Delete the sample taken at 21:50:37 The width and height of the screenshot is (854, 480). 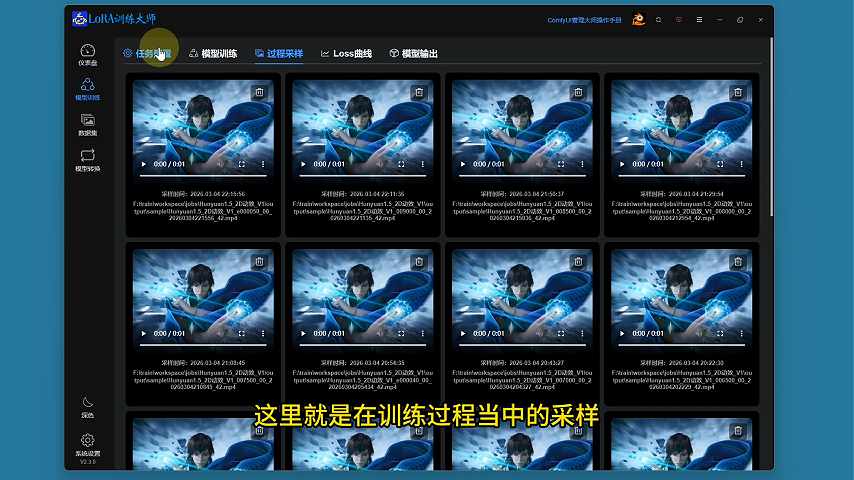coord(578,93)
